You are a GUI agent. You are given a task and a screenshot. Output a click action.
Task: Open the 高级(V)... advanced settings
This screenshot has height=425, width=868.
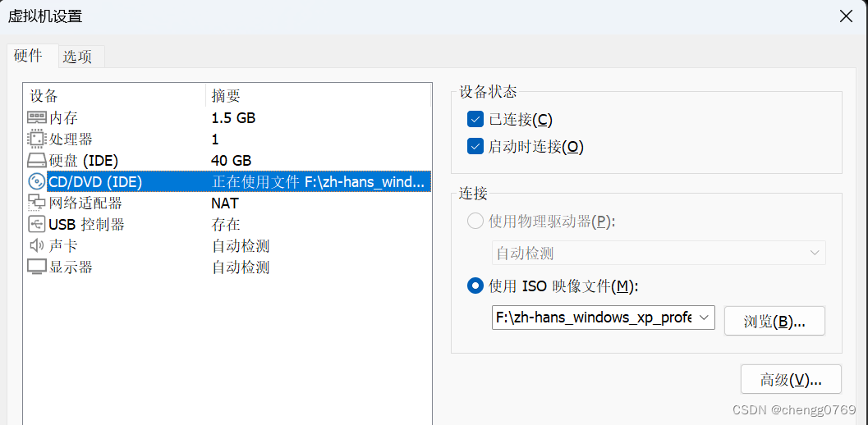pos(791,380)
